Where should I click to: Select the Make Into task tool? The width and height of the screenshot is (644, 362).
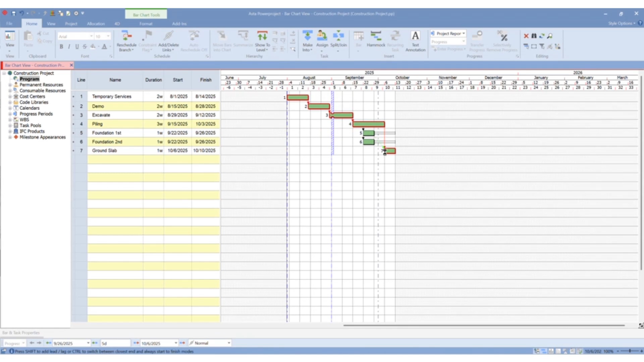pos(307,36)
